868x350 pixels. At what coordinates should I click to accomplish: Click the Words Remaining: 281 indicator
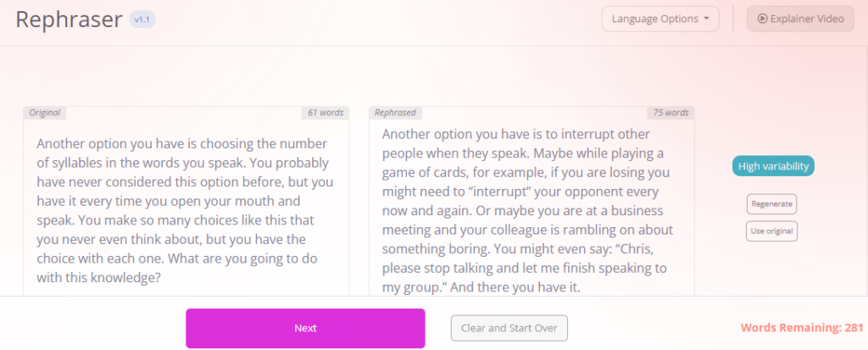(802, 328)
